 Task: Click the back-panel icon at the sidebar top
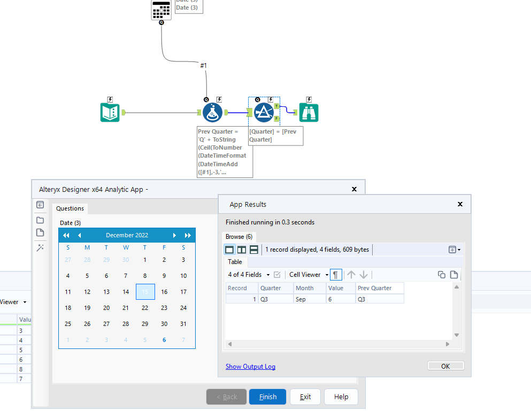click(40, 205)
